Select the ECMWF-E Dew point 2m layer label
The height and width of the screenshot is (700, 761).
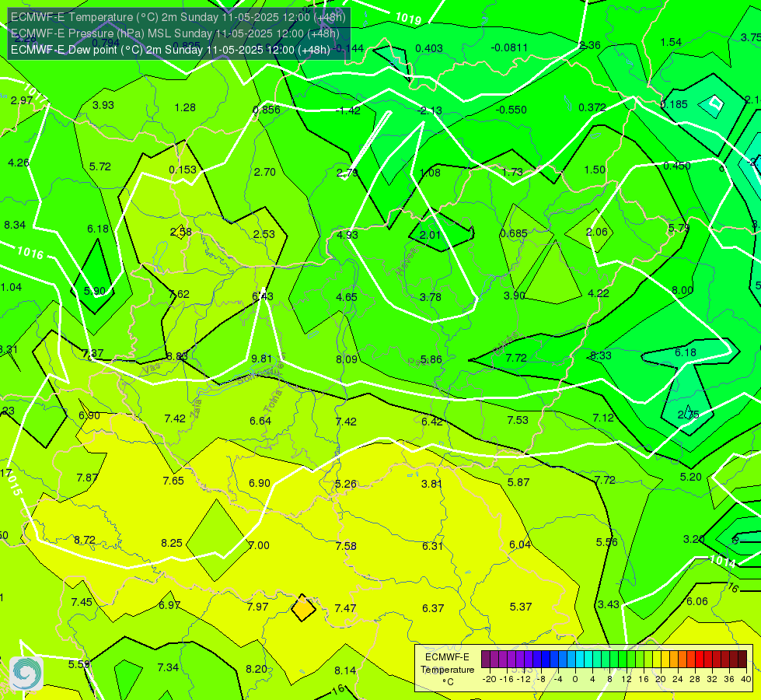pos(170,50)
